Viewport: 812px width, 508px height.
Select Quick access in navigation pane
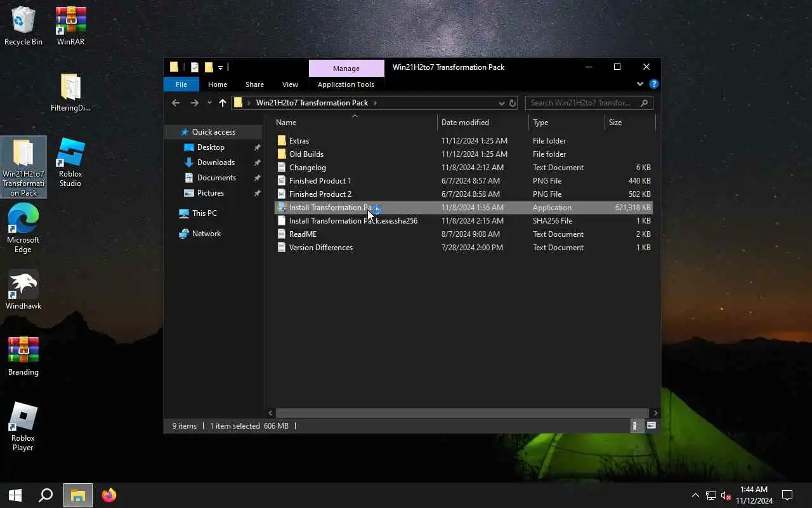point(214,132)
